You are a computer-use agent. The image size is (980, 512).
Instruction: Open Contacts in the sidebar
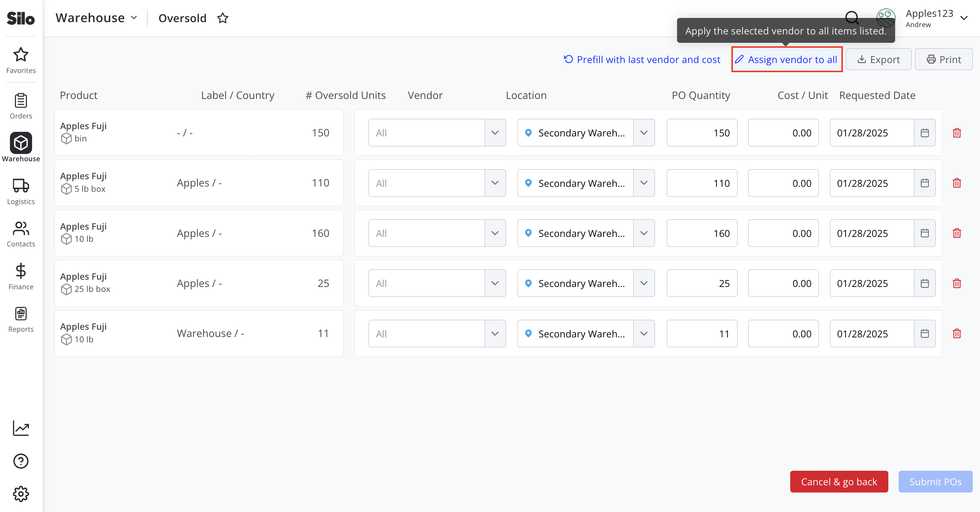point(21,234)
